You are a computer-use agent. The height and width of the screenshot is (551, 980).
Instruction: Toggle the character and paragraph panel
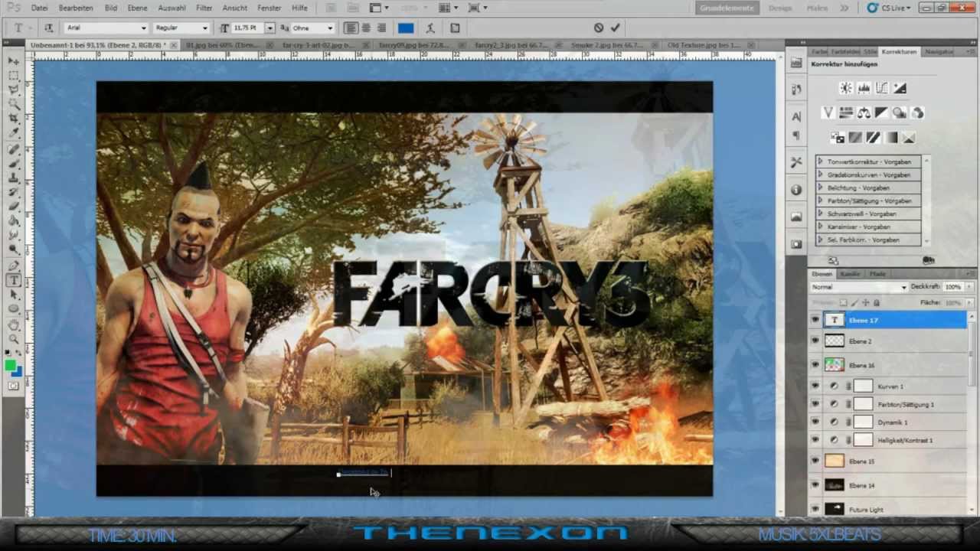(x=455, y=28)
